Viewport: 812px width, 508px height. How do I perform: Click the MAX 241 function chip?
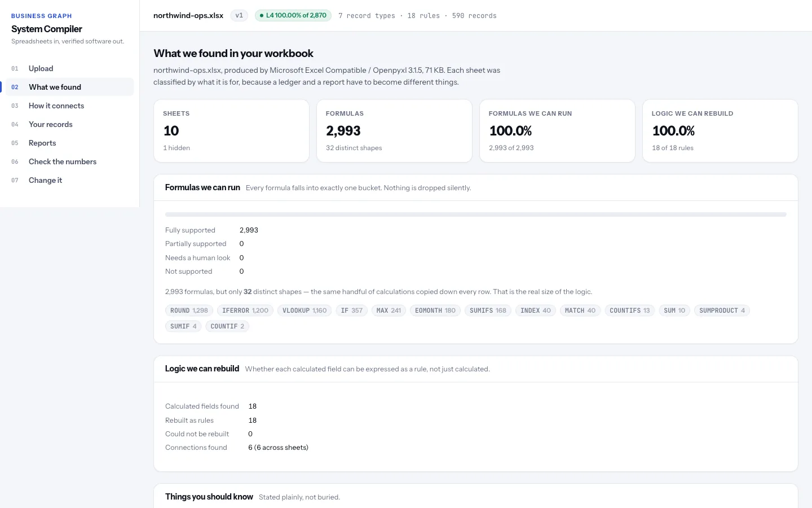389,310
